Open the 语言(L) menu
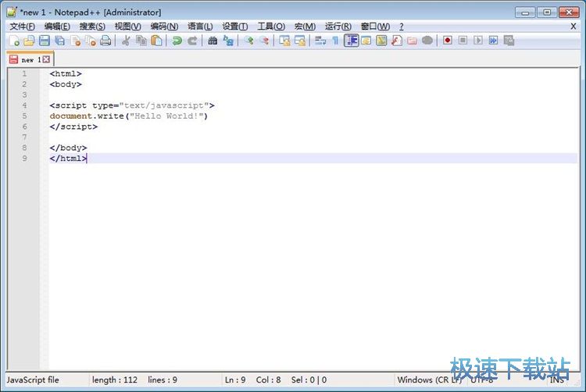Image resolution: width=586 pixels, height=392 pixels. (200, 27)
